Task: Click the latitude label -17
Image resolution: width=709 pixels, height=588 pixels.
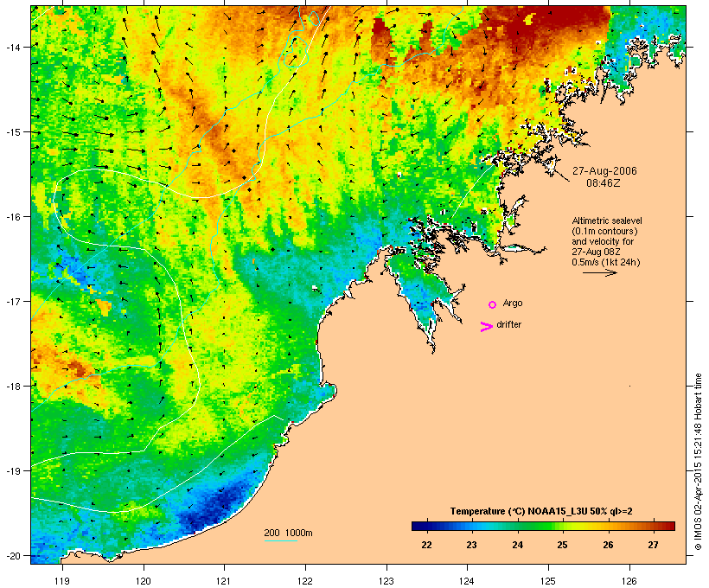Action: click(x=13, y=301)
